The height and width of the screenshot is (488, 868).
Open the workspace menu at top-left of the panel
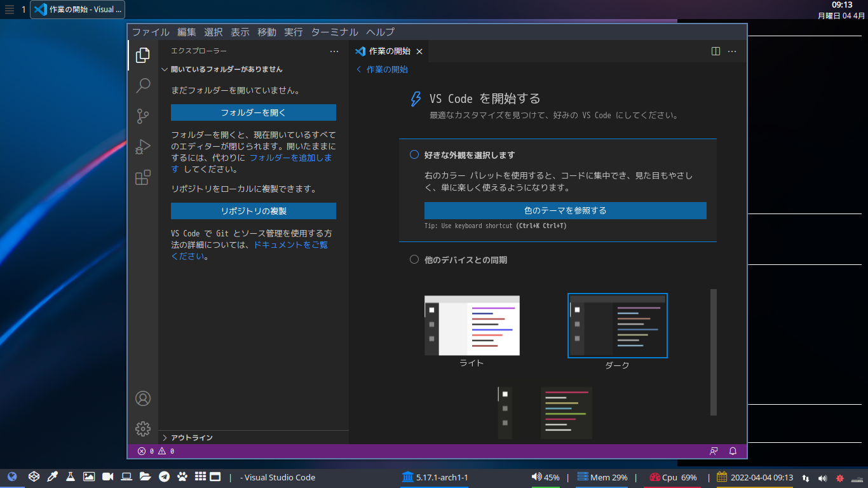tap(10, 10)
